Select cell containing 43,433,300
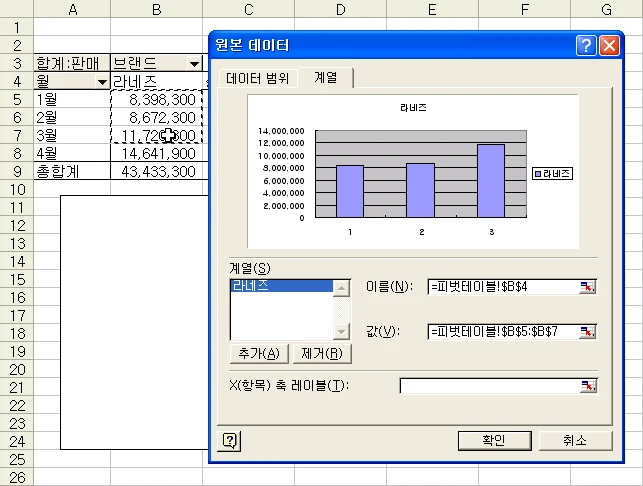Image resolution: width=643 pixels, height=486 pixels. coord(156,171)
